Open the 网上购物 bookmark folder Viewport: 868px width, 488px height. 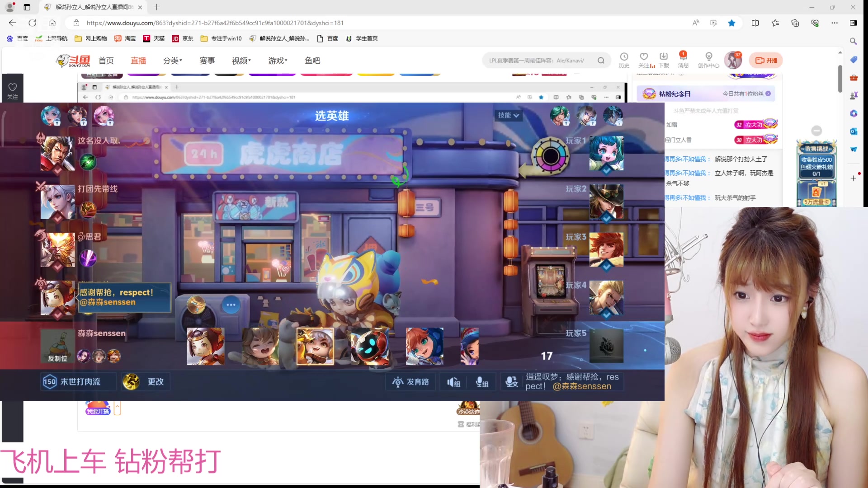[x=91, y=39]
